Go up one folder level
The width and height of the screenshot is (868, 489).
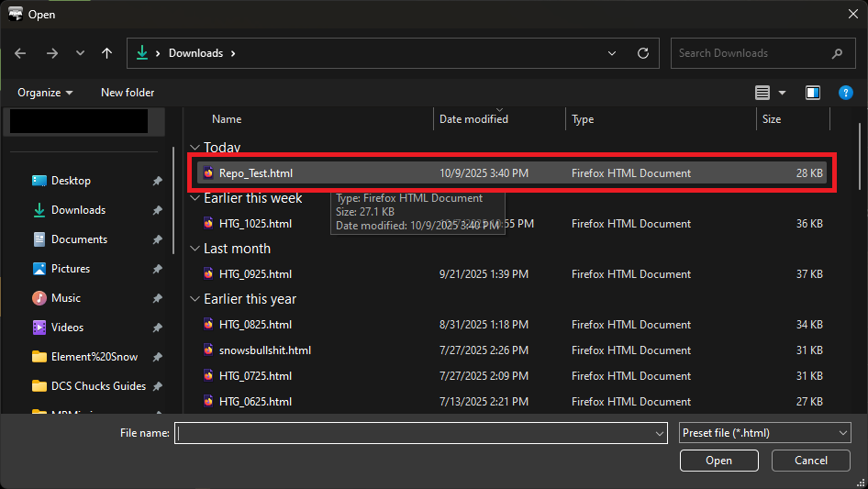[x=106, y=53]
